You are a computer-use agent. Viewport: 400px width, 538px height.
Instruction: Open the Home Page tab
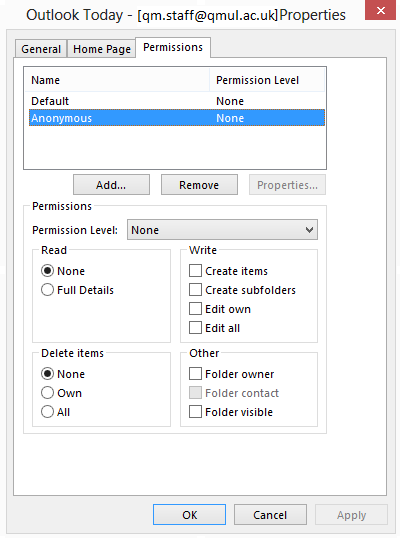point(102,49)
